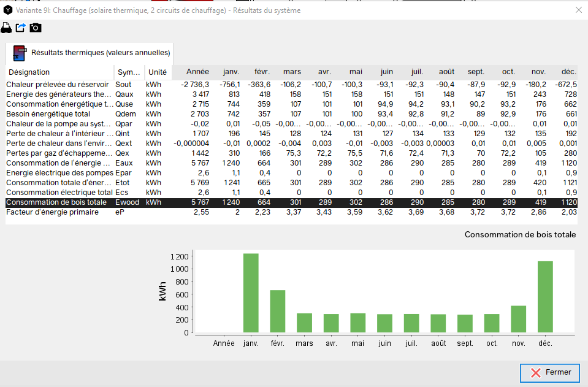Click the Unité column header
Viewport: 588px width, 387px height.
[158, 72]
